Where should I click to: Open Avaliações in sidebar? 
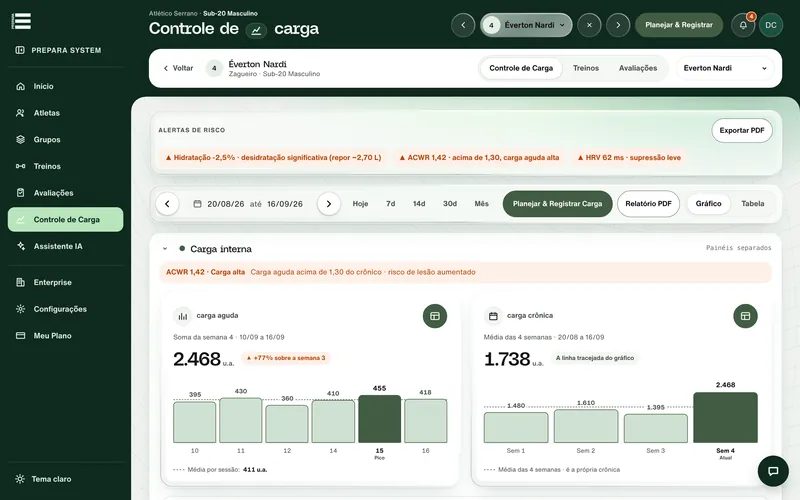(x=65, y=193)
